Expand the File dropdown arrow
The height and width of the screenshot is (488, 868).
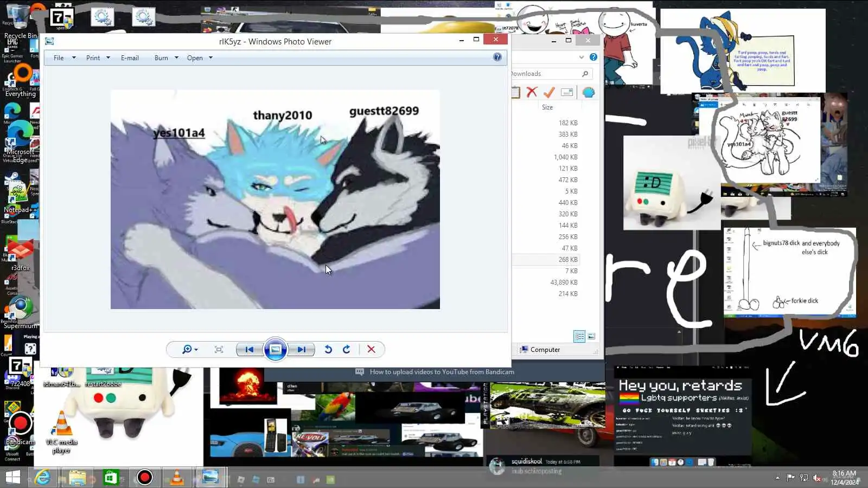[74, 58]
